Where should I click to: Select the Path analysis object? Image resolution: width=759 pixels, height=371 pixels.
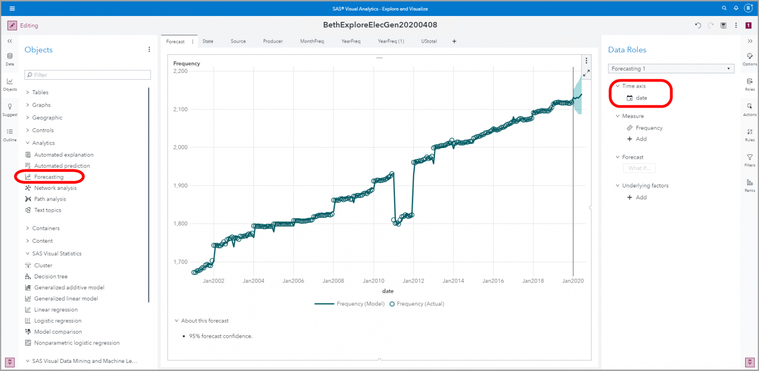point(46,199)
